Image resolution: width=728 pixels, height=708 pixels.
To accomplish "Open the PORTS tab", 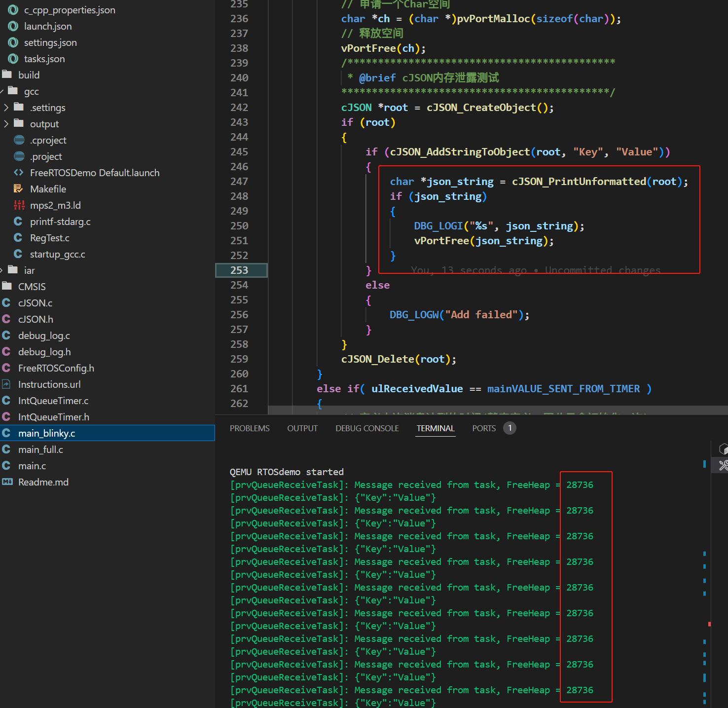I will pyautogui.click(x=484, y=428).
